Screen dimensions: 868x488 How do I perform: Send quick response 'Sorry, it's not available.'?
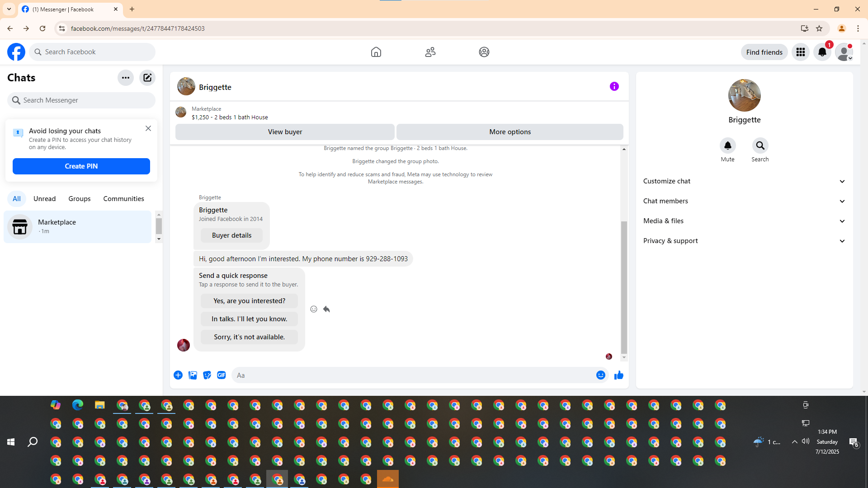point(249,337)
